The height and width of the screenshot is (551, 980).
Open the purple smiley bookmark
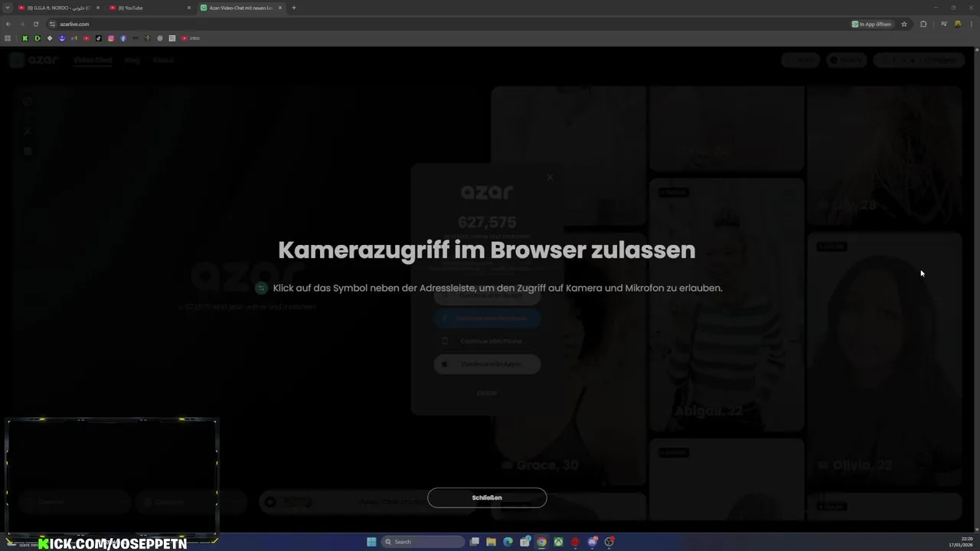pyautogui.click(x=62, y=38)
